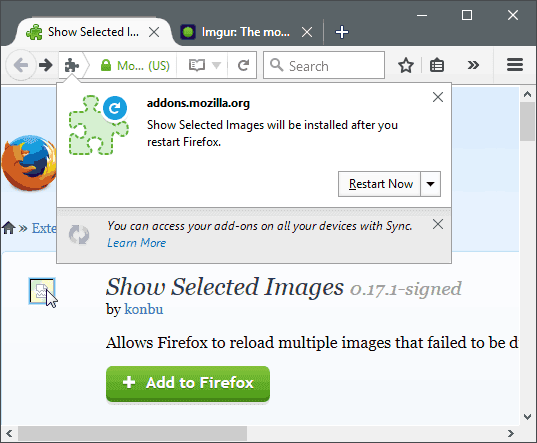
Task: Click the Restart Now button
Action: click(x=379, y=184)
